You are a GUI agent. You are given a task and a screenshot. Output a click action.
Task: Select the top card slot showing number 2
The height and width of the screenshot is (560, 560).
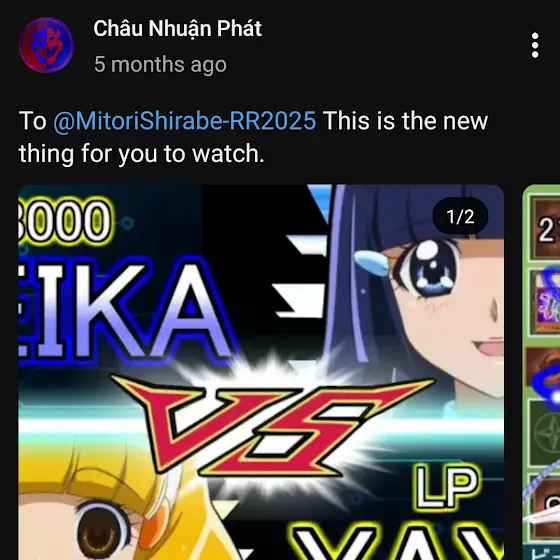[545, 229]
